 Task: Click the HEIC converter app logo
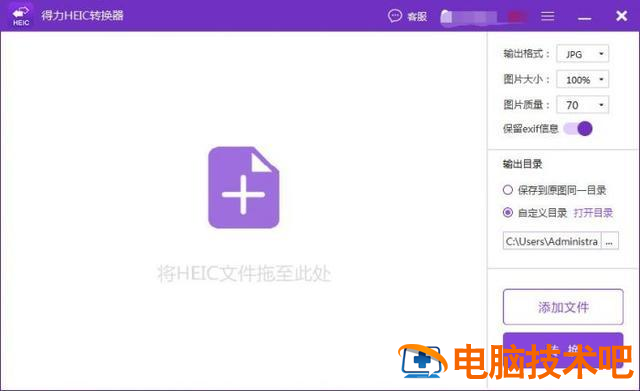pyautogui.click(x=20, y=16)
